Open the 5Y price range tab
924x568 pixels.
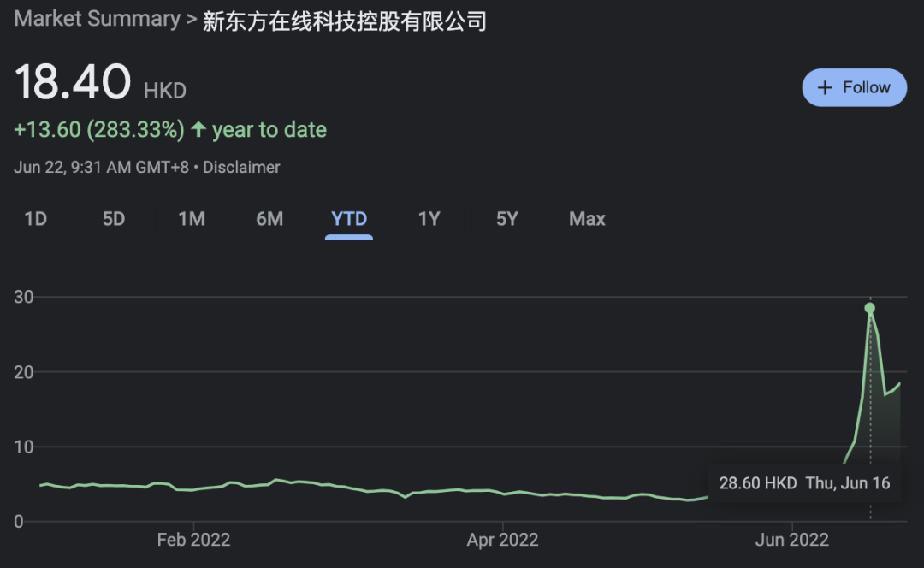pos(507,219)
